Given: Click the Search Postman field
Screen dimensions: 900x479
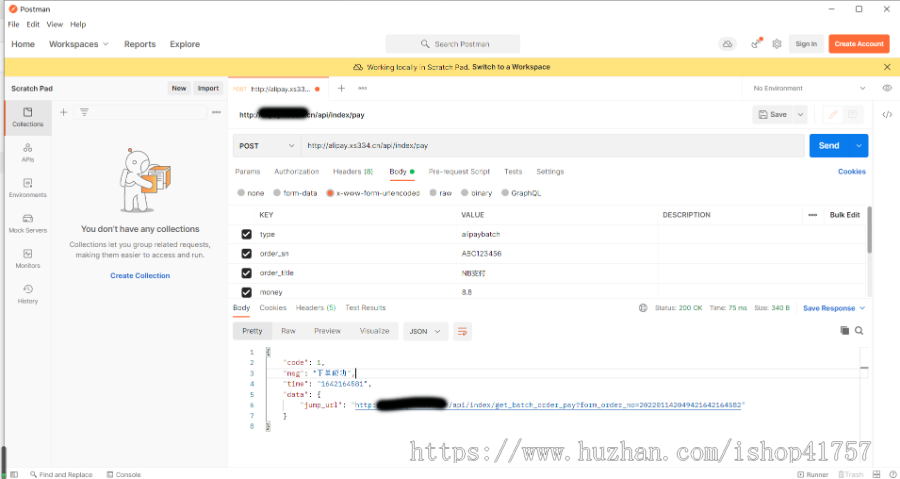Looking at the screenshot, I should click(x=453, y=44).
